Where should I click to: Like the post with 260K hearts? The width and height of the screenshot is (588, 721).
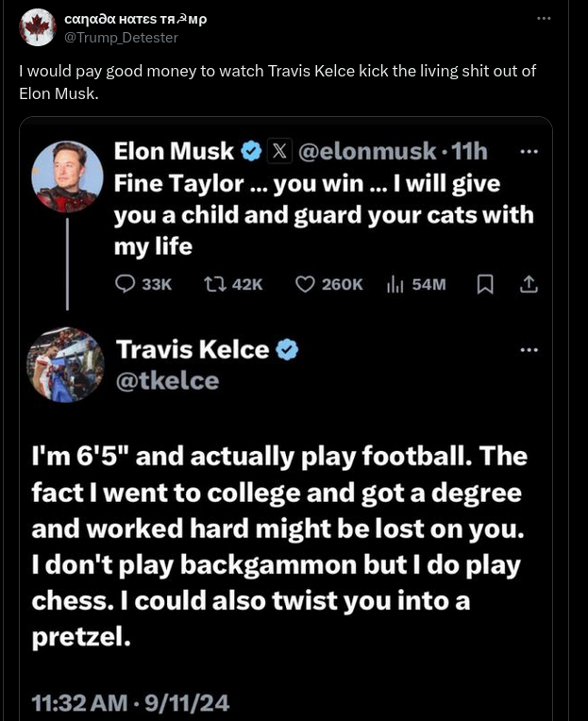pyautogui.click(x=305, y=284)
